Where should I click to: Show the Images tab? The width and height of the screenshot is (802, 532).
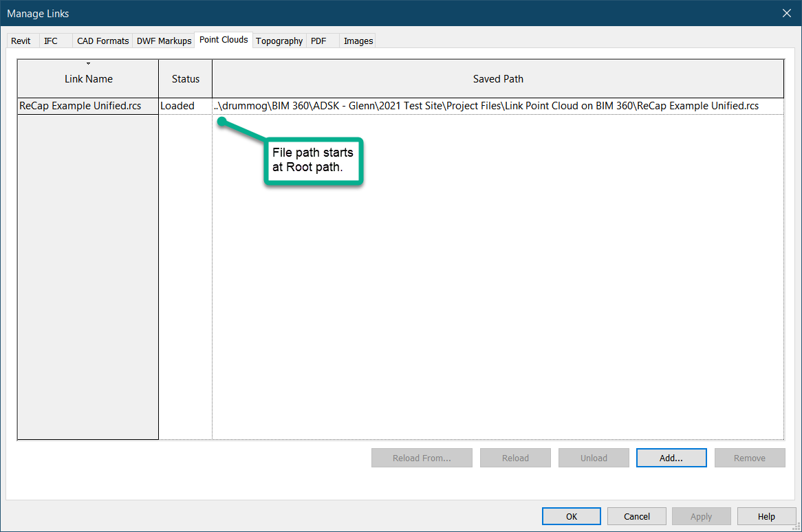click(x=358, y=41)
